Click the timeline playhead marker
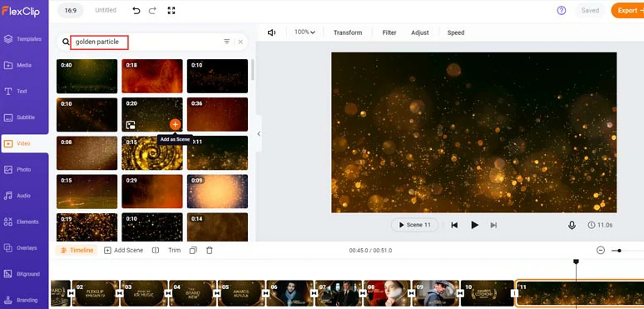The height and width of the screenshot is (309, 644). [x=576, y=262]
